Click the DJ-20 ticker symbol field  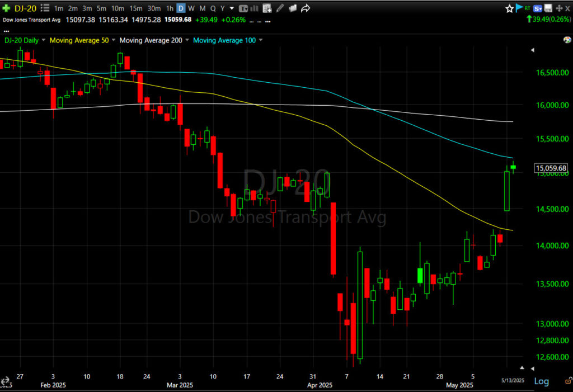click(x=25, y=8)
